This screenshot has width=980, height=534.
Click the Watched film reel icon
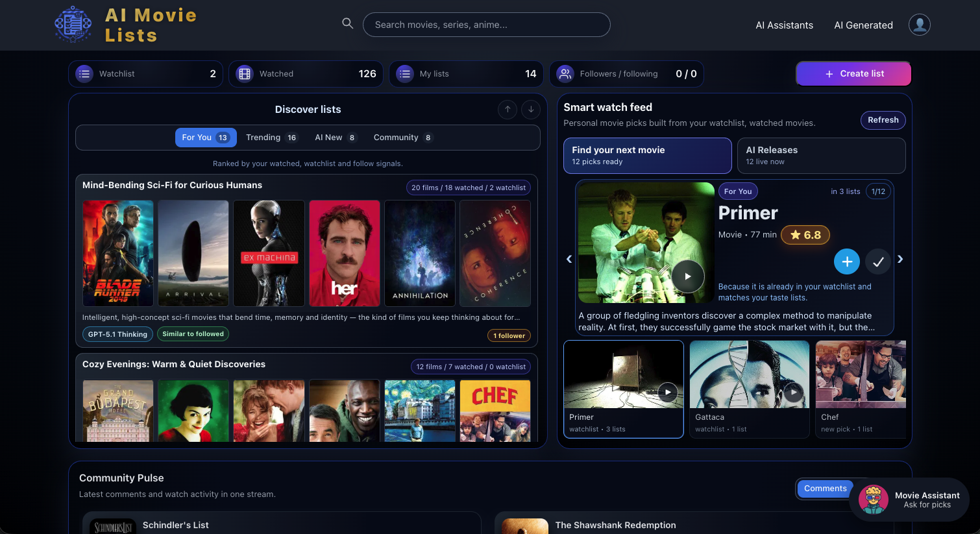pos(245,74)
